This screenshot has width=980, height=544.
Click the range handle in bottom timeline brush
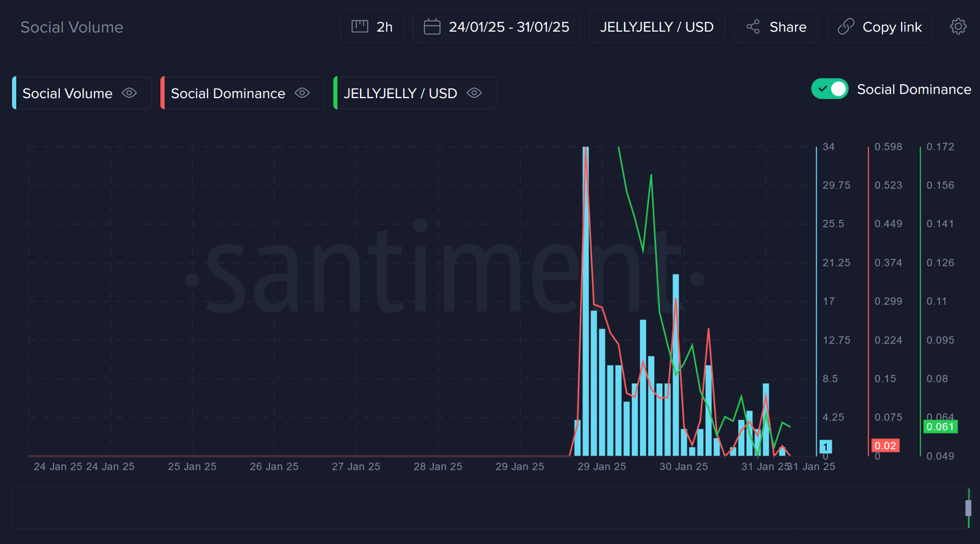[968, 508]
